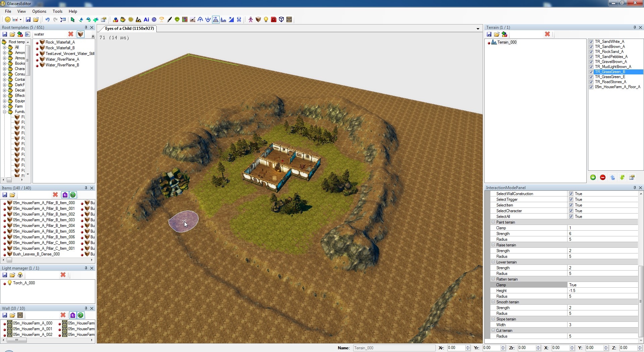Click red X delete icon in Light manager panel

[63, 275]
